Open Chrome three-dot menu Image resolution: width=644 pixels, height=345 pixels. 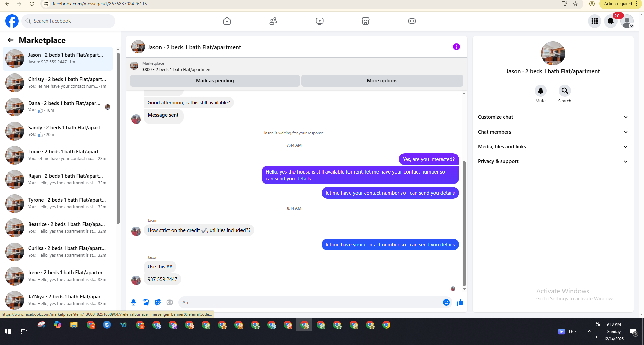(x=636, y=4)
